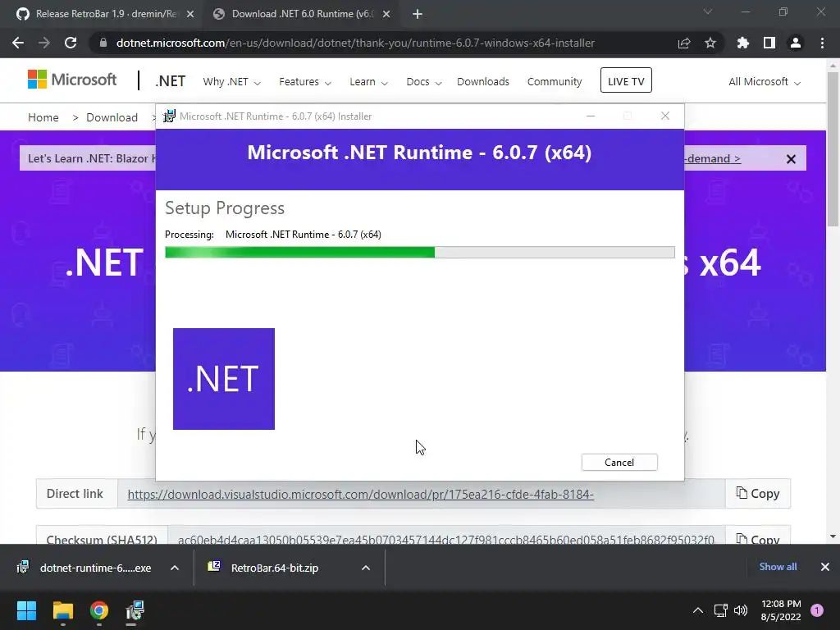840x630 pixels.
Task: Follow the Download breadcrumb link
Action: tap(112, 117)
